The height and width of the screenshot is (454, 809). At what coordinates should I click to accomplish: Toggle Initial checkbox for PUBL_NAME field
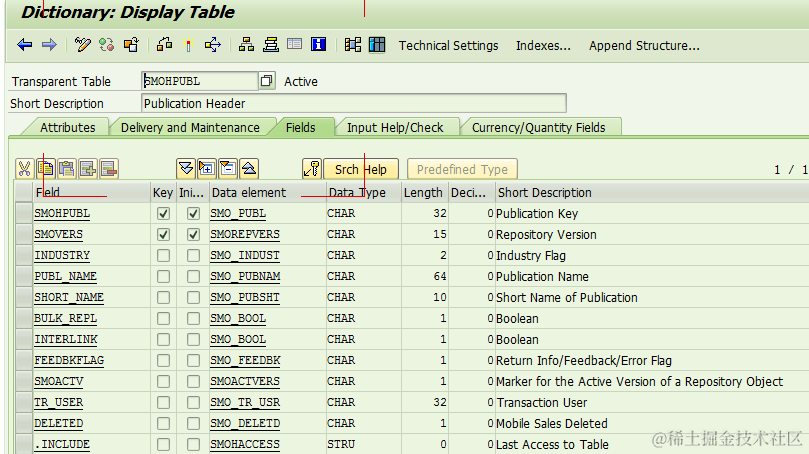(x=193, y=277)
